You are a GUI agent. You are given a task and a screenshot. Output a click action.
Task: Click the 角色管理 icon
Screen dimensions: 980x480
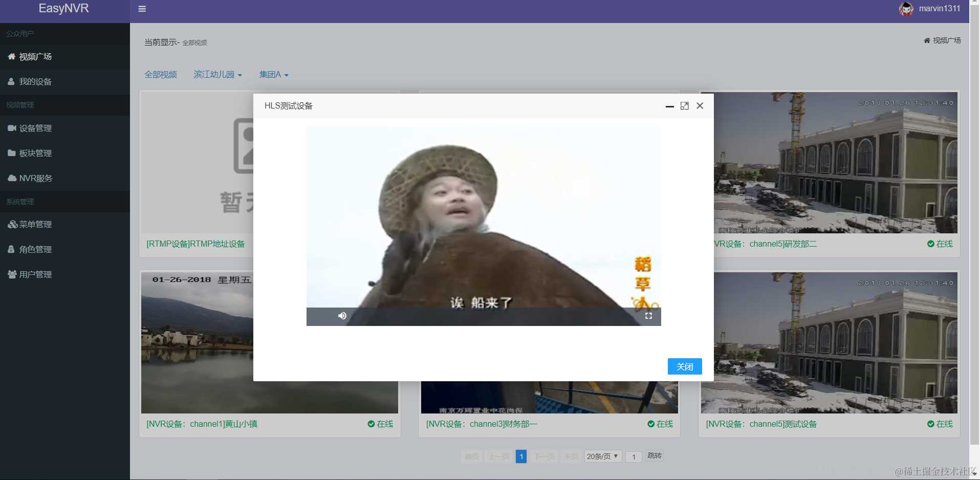click(x=11, y=249)
